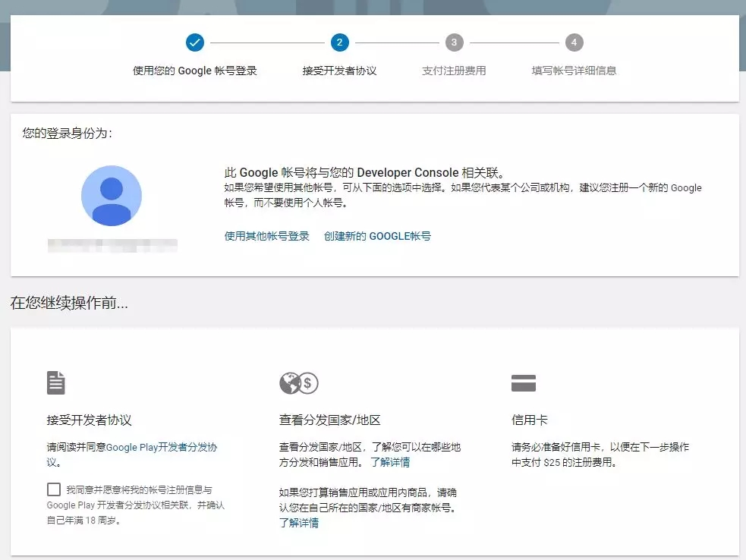Viewport: 746px width, 560px height.
Task: Open 了解详情 link after 分发和销售应用
Action: [390, 462]
